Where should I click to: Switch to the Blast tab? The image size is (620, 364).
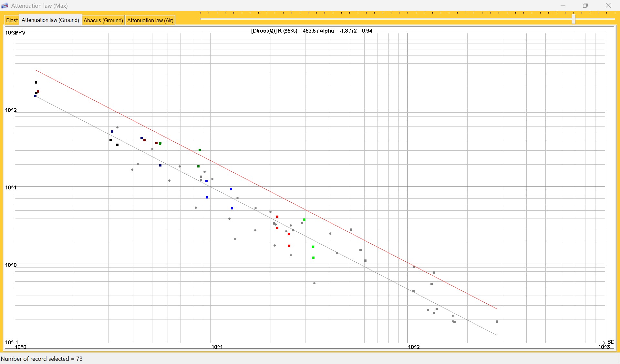(12, 20)
